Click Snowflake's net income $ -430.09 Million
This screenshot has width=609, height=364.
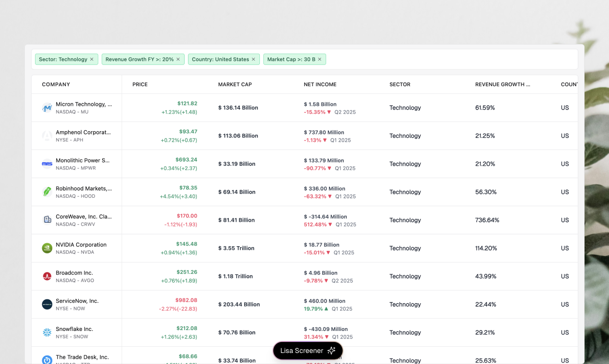coord(326,330)
